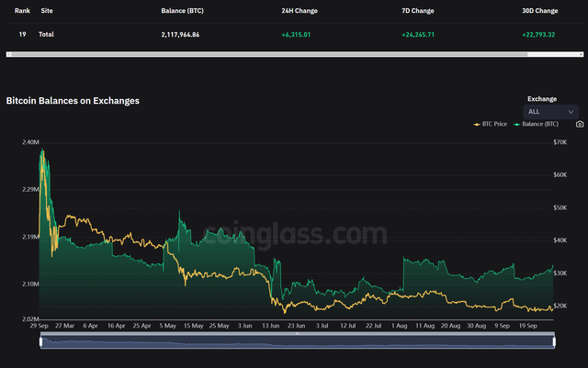Click the +6,315.01 24H change value
Viewport: 588px width, 368px height.
click(x=296, y=35)
